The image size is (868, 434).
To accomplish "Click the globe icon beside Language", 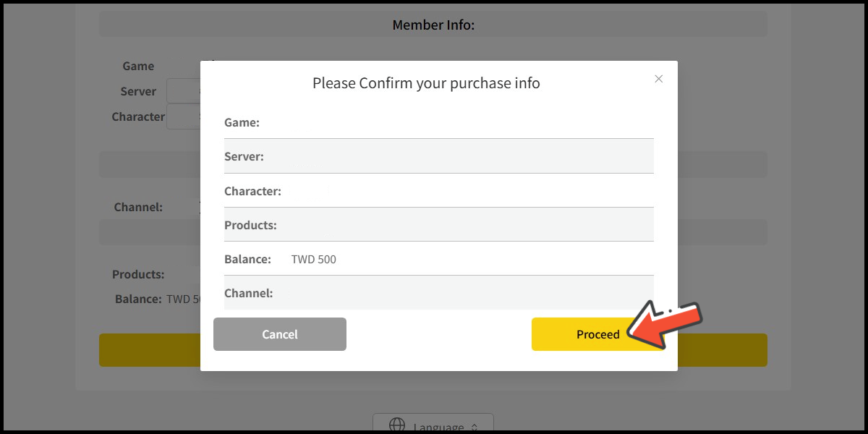I will coord(396,425).
